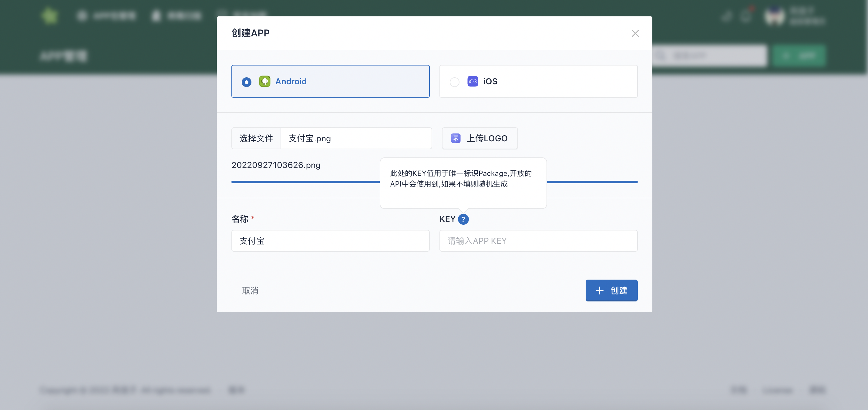
Task: Click the 选择文件 file chooser button
Action: pyautogui.click(x=256, y=138)
